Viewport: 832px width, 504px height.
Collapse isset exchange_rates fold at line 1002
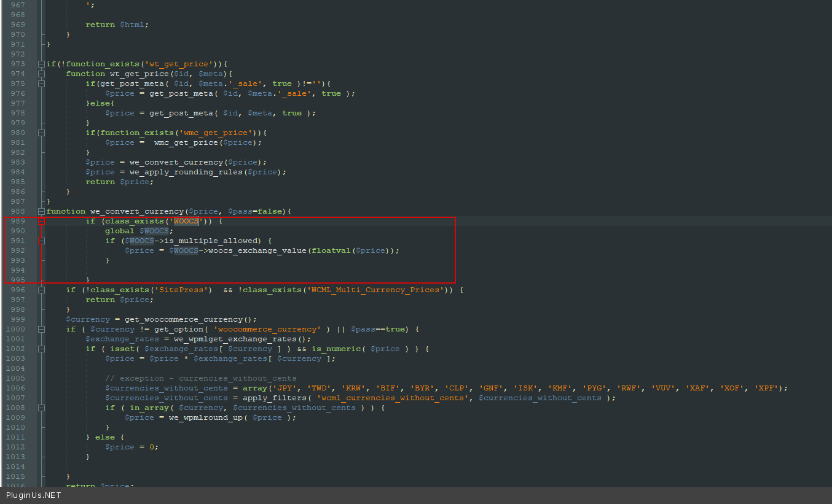41,349
